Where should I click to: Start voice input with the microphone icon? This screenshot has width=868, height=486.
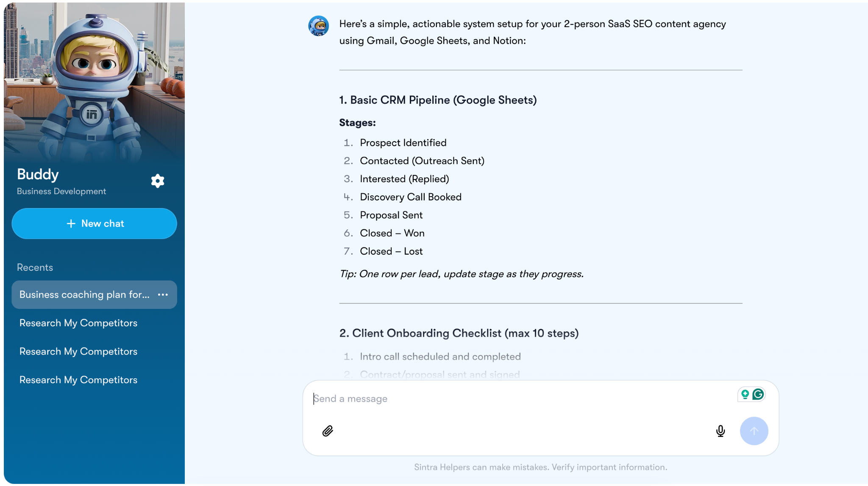(x=720, y=431)
